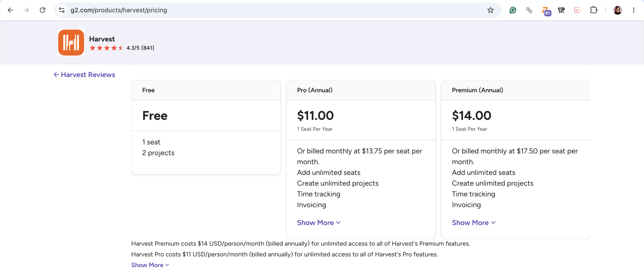
Task: Click 'Add unlimited seats' in Premium plan
Action: click(484, 173)
